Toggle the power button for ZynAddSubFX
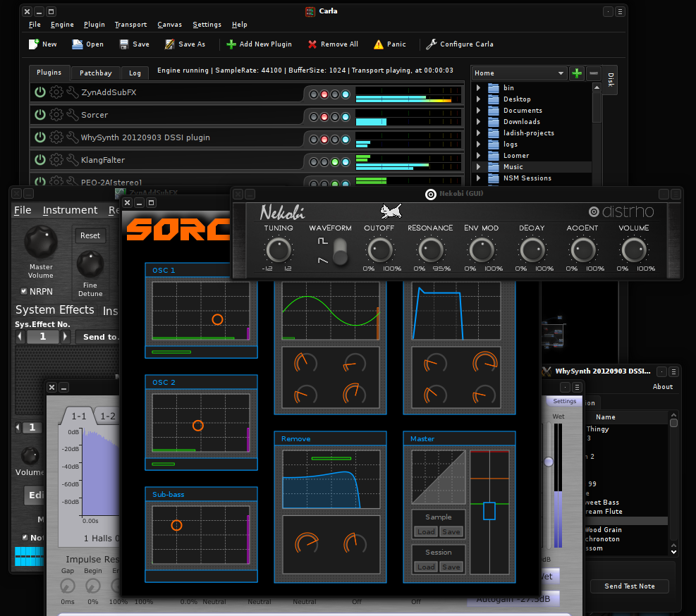 pos(40,92)
